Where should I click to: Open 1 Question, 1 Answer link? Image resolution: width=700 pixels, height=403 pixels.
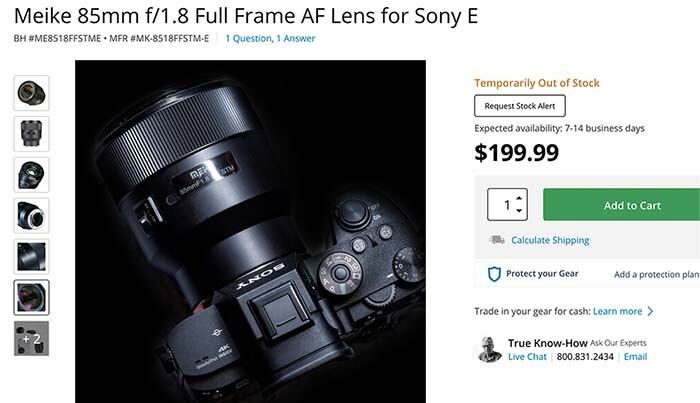pyautogui.click(x=270, y=39)
